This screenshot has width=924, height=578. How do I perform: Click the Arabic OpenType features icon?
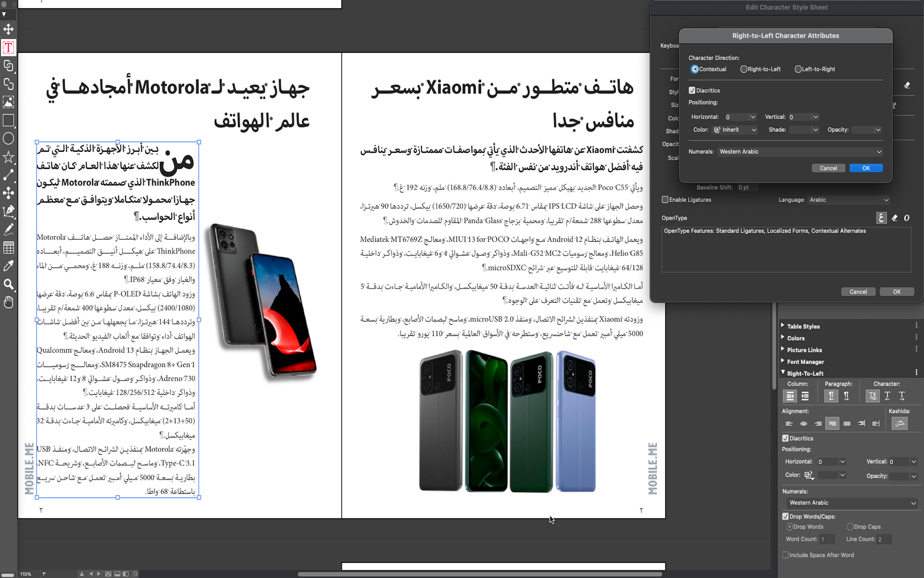881,218
